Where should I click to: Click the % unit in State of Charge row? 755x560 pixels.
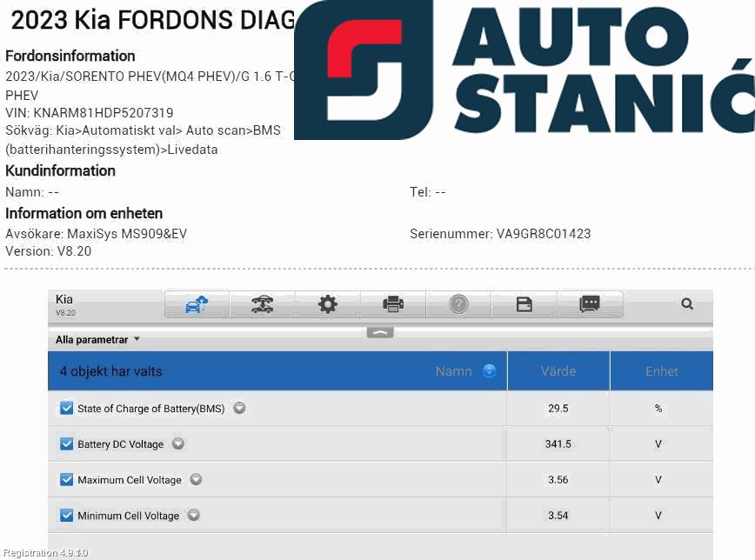(x=658, y=409)
